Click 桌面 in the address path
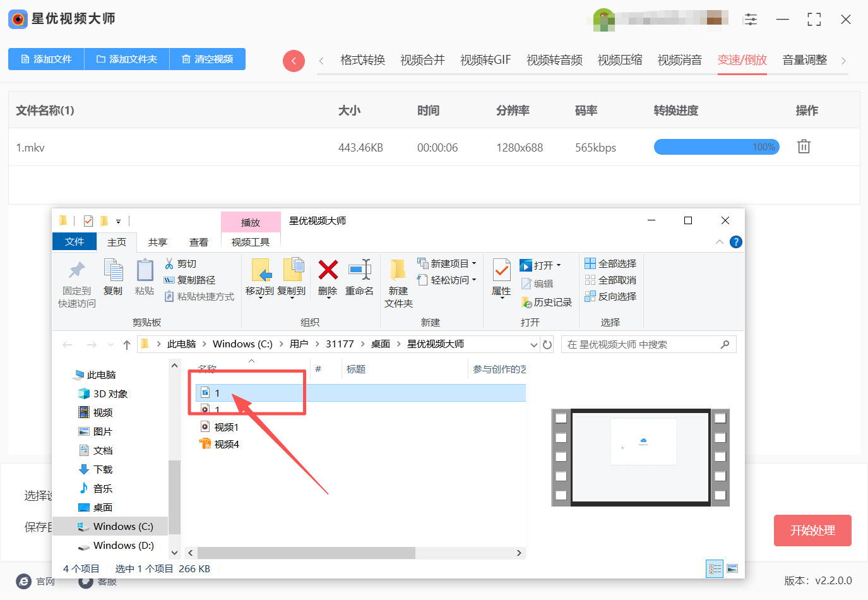 [x=381, y=344]
